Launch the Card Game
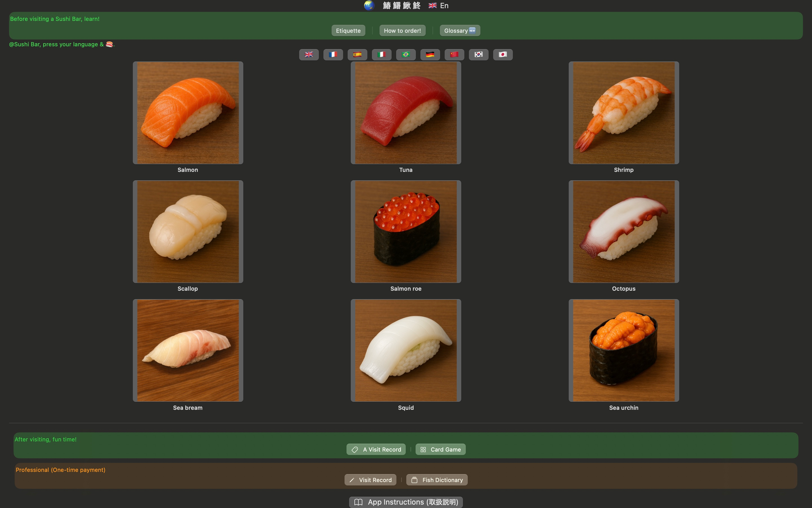Viewport: 812px width, 508px height. pyautogui.click(x=440, y=450)
